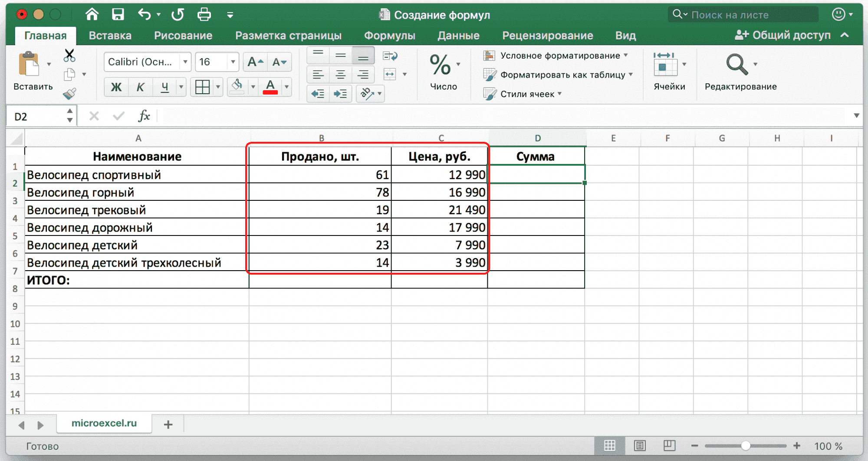The height and width of the screenshot is (461, 868).
Task: Click the Home icon in title bar
Action: (92, 15)
